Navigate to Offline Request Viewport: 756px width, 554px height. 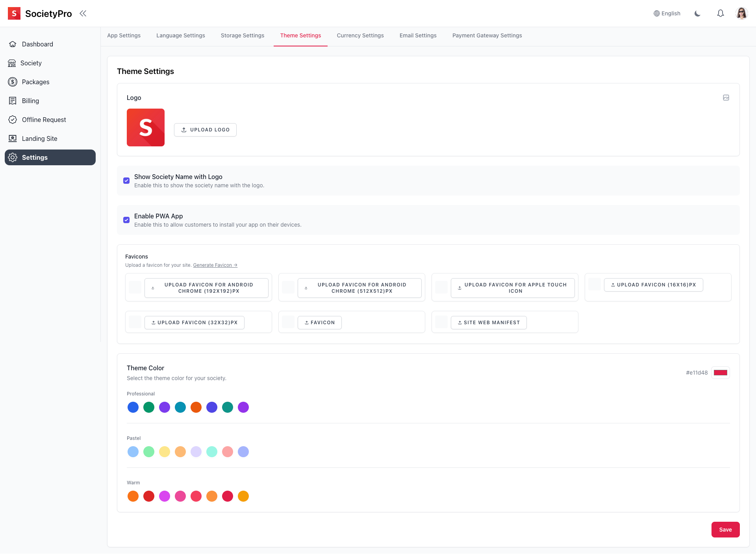(x=44, y=120)
